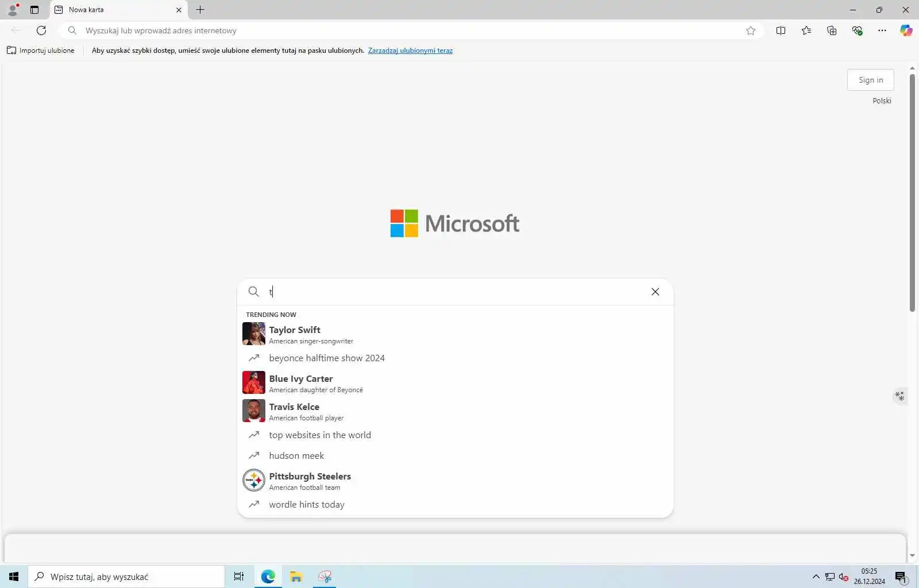Open the notification center icon
The image size is (919, 588).
click(901, 577)
